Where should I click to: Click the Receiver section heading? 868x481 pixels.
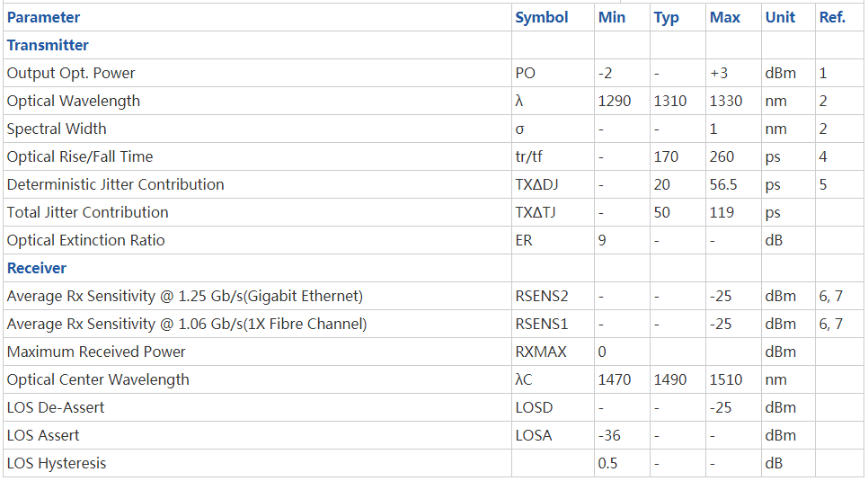(x=37, y=268)
